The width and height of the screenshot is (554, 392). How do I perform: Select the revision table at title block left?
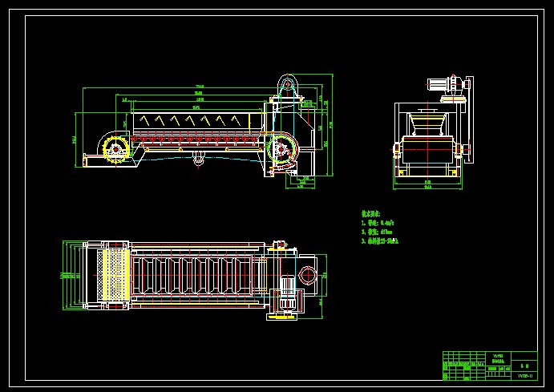point(460,366)
